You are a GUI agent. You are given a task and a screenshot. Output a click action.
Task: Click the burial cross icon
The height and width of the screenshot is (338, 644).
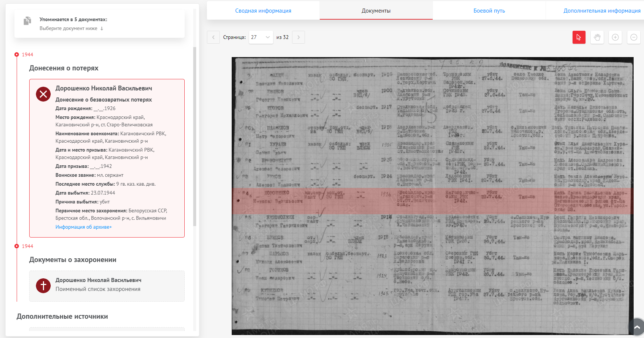[x=43, y=286]
